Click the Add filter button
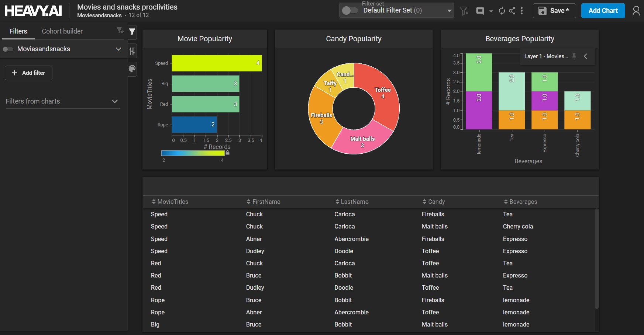 pyautogui.click(x=28, y=73)
